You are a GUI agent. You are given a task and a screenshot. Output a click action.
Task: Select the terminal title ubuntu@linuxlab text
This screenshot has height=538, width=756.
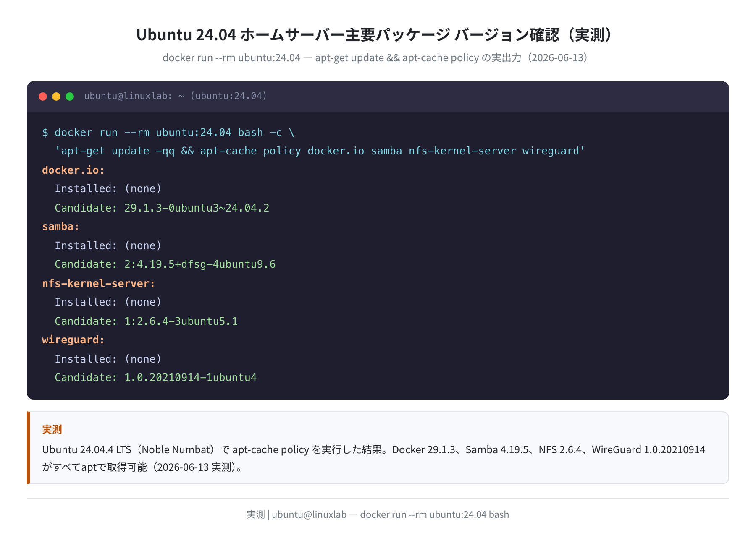click(176, 96)
